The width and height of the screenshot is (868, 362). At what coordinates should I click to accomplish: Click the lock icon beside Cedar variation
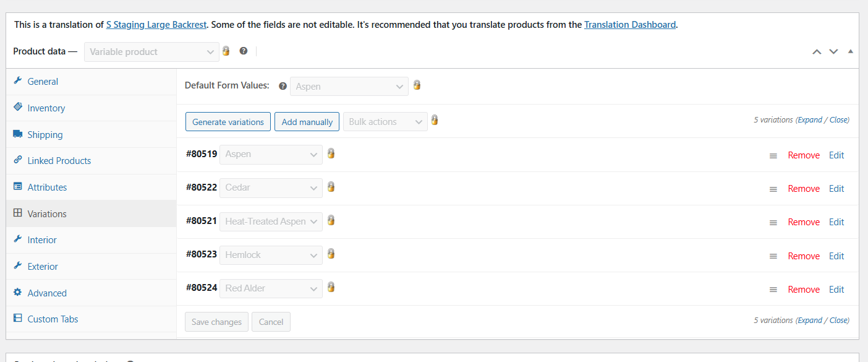click(x=331, y=187)
